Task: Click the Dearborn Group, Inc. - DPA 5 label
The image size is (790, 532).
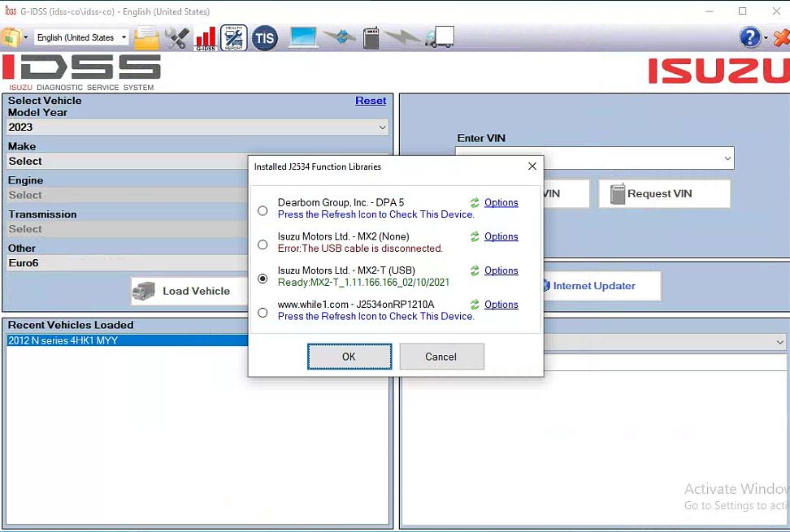Action: pos(341,203)
